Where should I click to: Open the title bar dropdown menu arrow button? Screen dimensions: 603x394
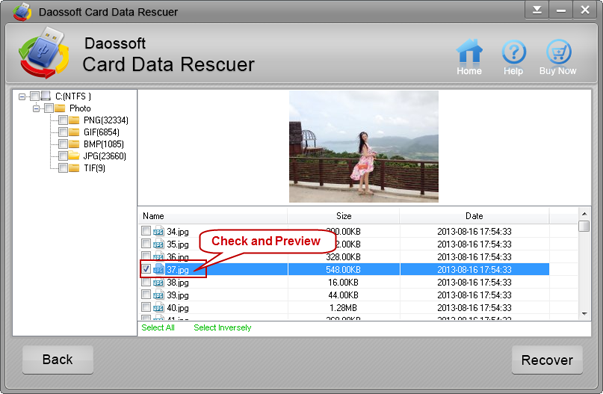(x=537, y=10)
